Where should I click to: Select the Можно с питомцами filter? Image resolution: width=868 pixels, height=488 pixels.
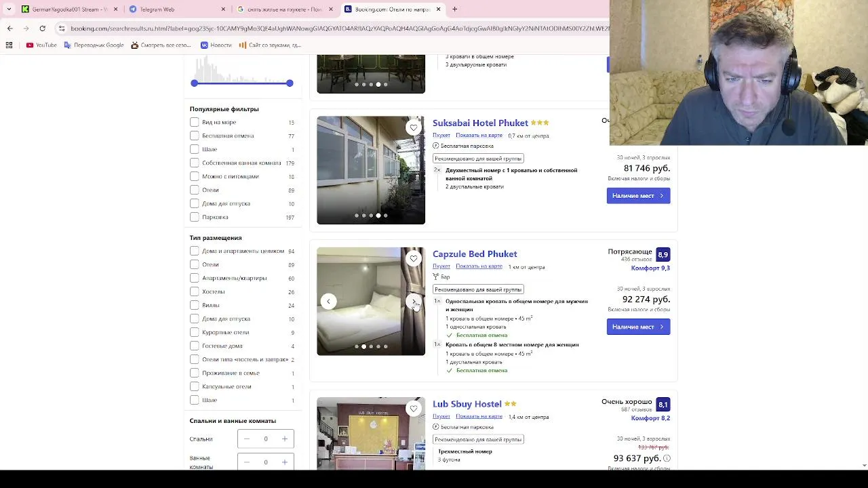coord(195,176)
